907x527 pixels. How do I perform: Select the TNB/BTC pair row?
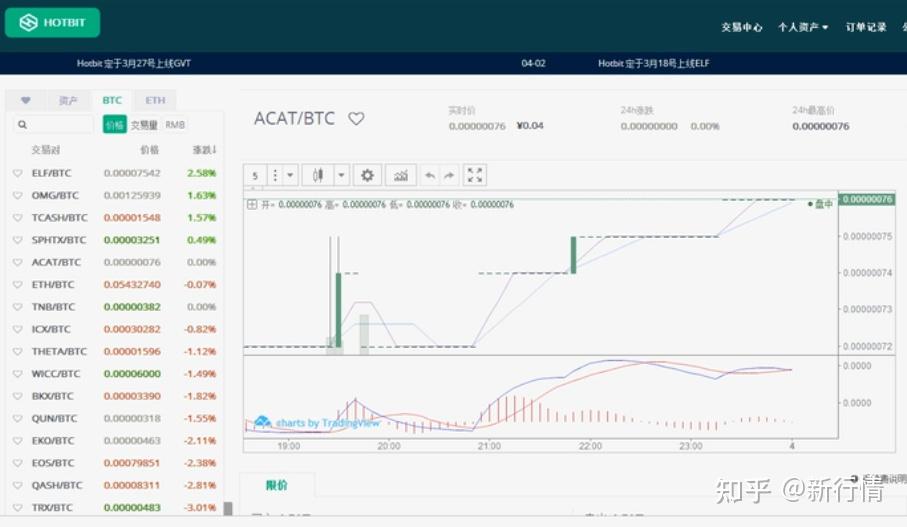pyautogui.click(x=115, y=307)
